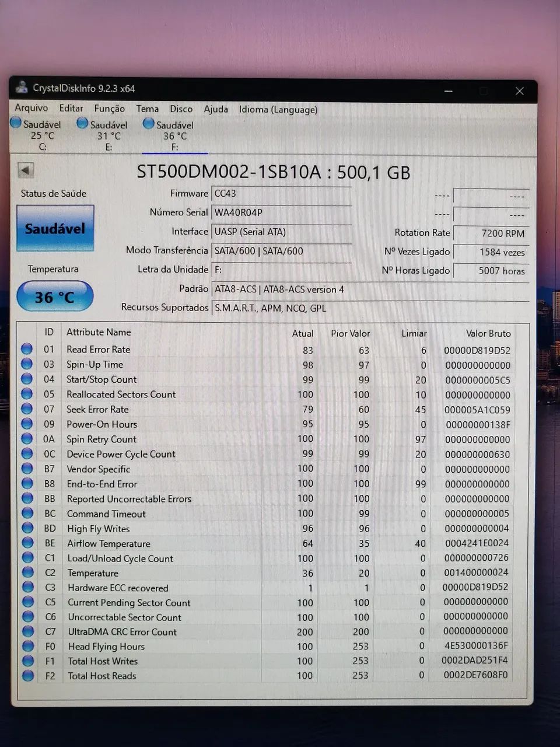Click the status icon for C2 Temperature

tap(27, 573)
